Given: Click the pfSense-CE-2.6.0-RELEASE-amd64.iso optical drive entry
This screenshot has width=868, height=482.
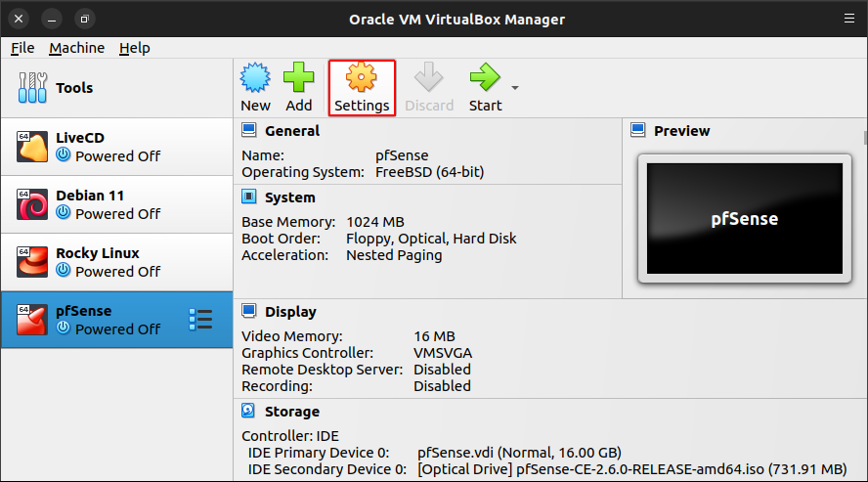Looking at the screenshot, I should (x=632, y=470).
